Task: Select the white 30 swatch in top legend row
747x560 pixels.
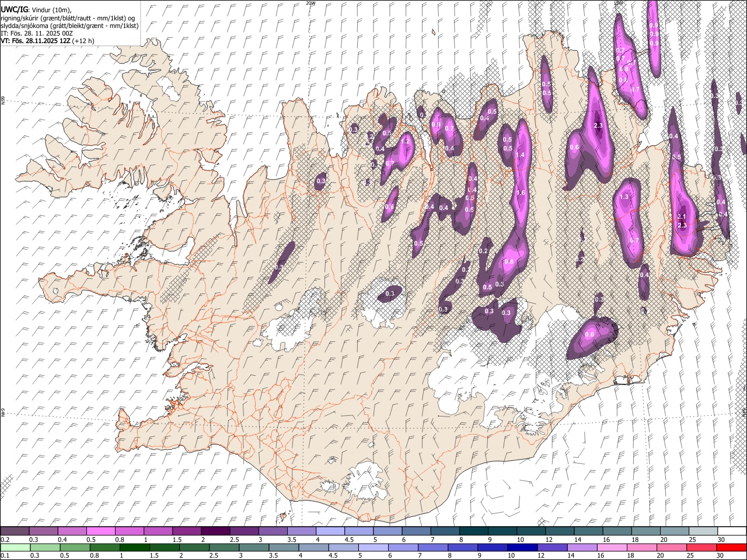Action: pyautogui.click(x=731, y=531)
